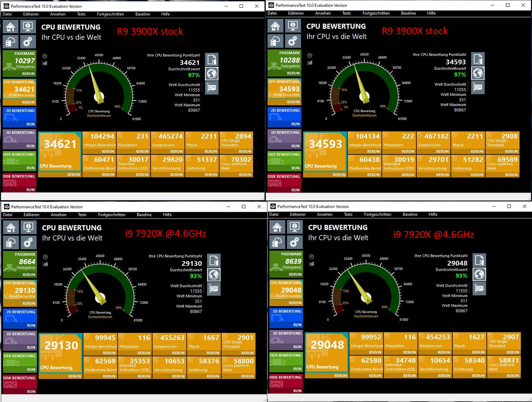Click cloud upload icon in top-left window
This screenshot has width=532, height=402.
tap(10, 42)
